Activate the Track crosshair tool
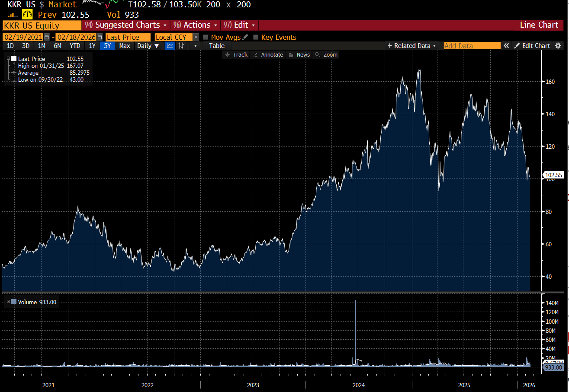569x392 pixels. [x=236, y=55]
